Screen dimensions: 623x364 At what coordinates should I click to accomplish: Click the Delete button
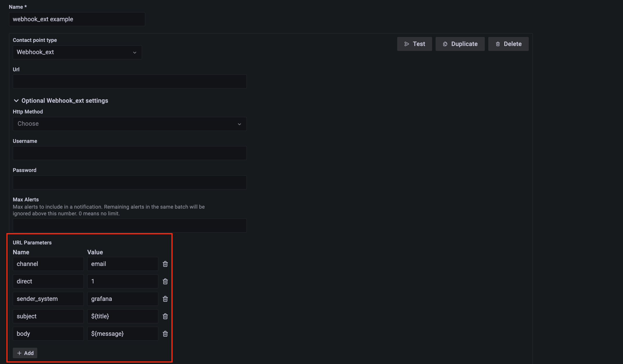[x=508, y=44]
